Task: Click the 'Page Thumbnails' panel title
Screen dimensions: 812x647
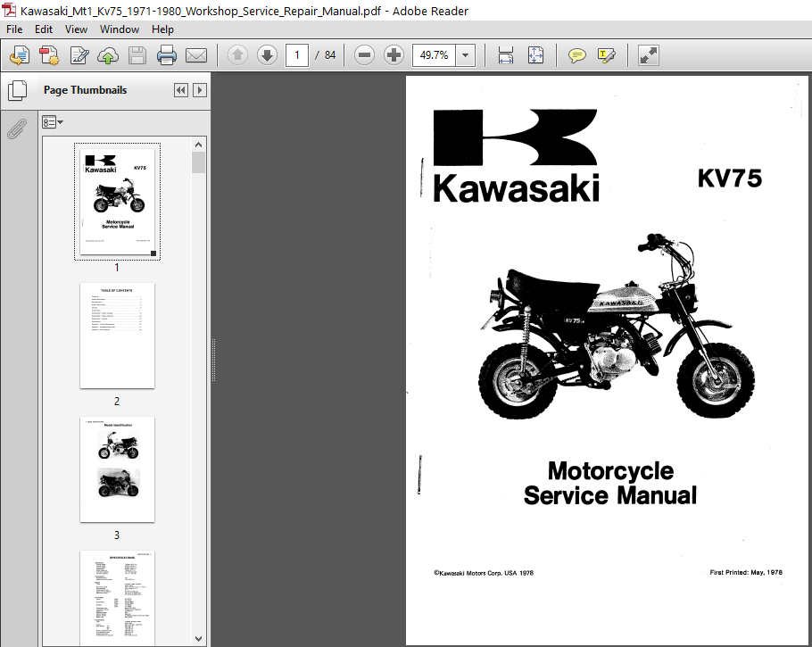Action: [x=85, y=90]
